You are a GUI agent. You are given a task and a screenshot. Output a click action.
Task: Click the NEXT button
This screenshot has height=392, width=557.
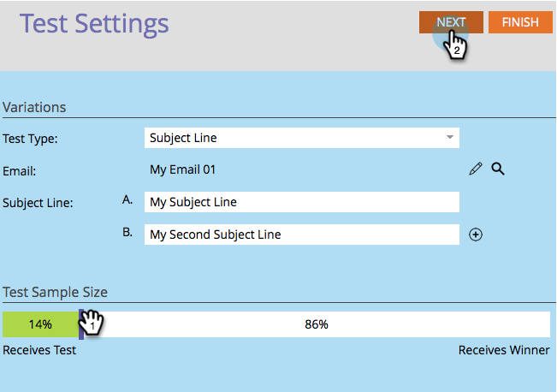point(451,22)
